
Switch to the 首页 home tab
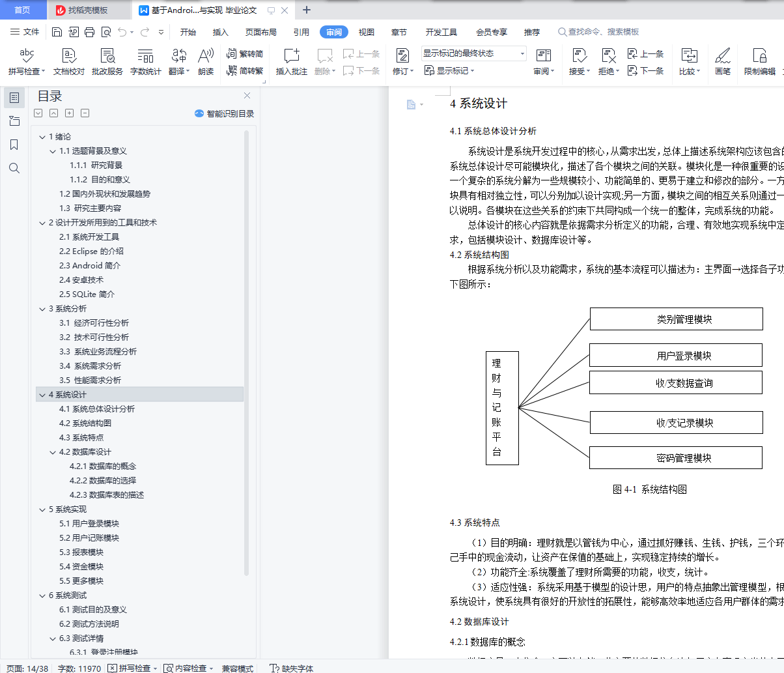23,10
